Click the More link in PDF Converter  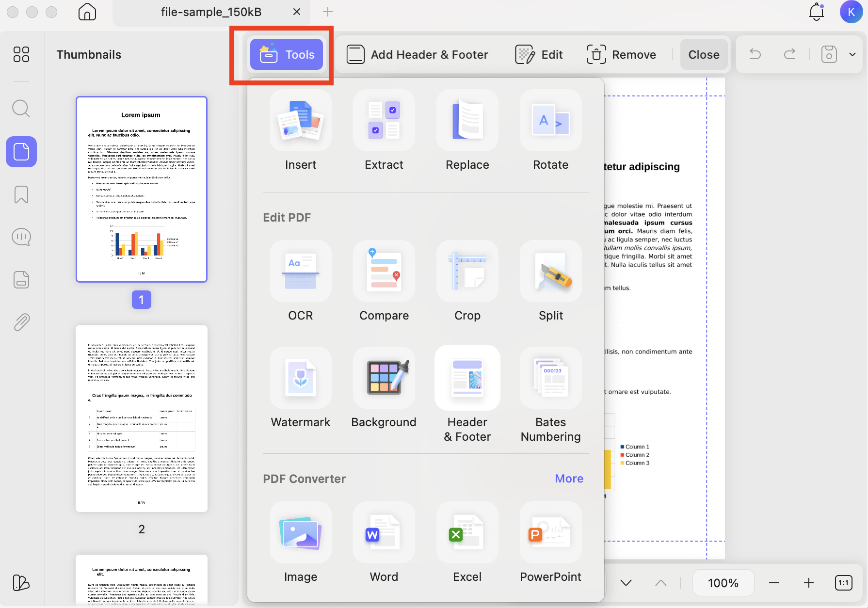tap(568, 479)
